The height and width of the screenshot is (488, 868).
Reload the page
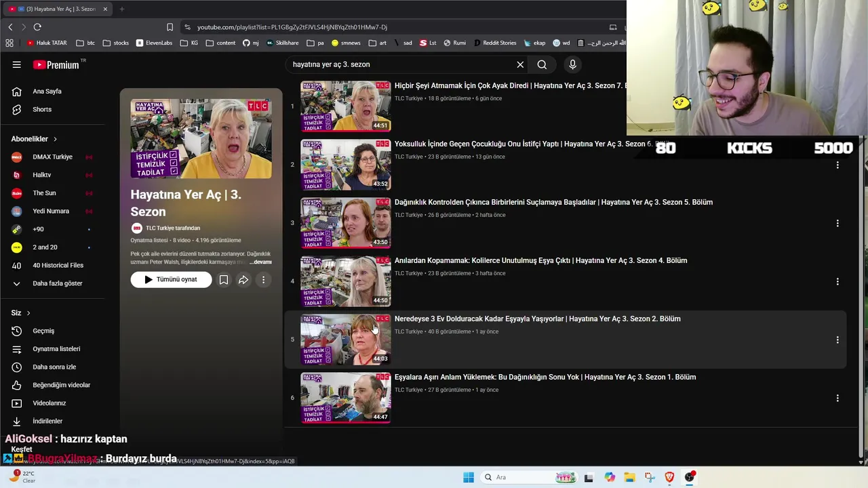(x=37, y=27)
